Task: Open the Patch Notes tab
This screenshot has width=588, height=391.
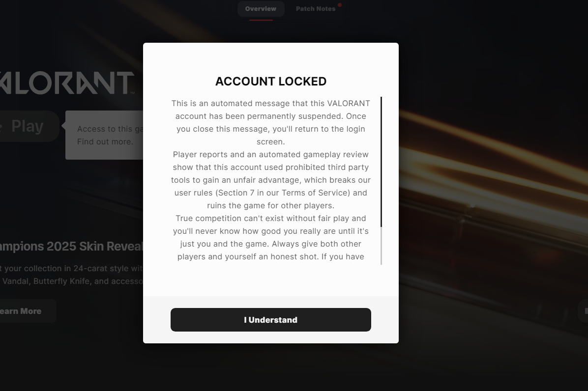Action: (315, 9)
